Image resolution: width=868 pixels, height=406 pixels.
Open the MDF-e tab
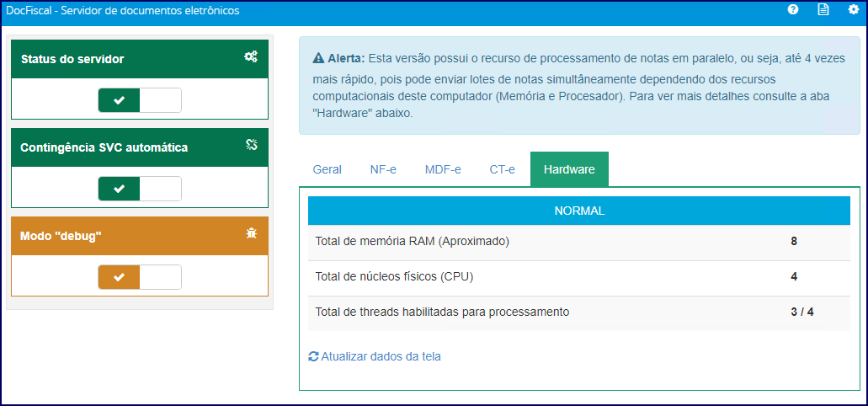click(x=443, y=169)
